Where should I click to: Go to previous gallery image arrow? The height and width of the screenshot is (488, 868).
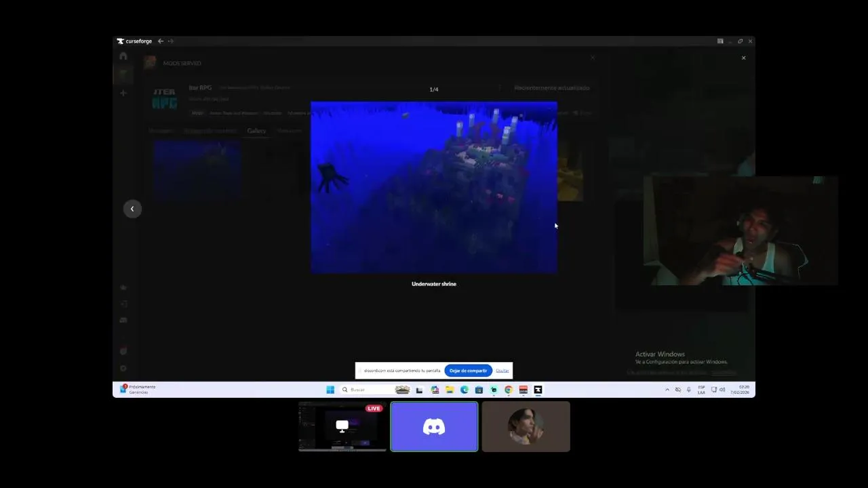pos(132,209)
